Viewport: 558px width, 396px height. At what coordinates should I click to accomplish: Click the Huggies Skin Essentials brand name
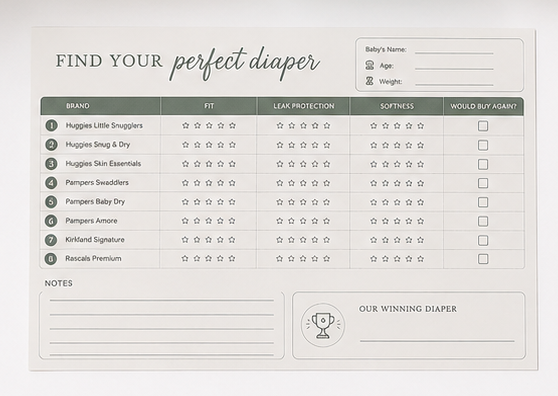point(103,164)
